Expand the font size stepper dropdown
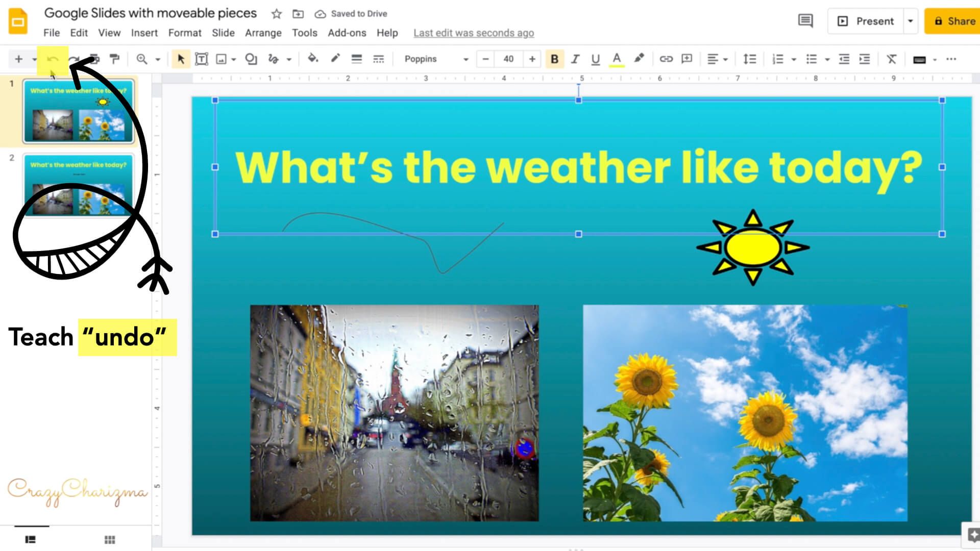 tap(509, 59)
